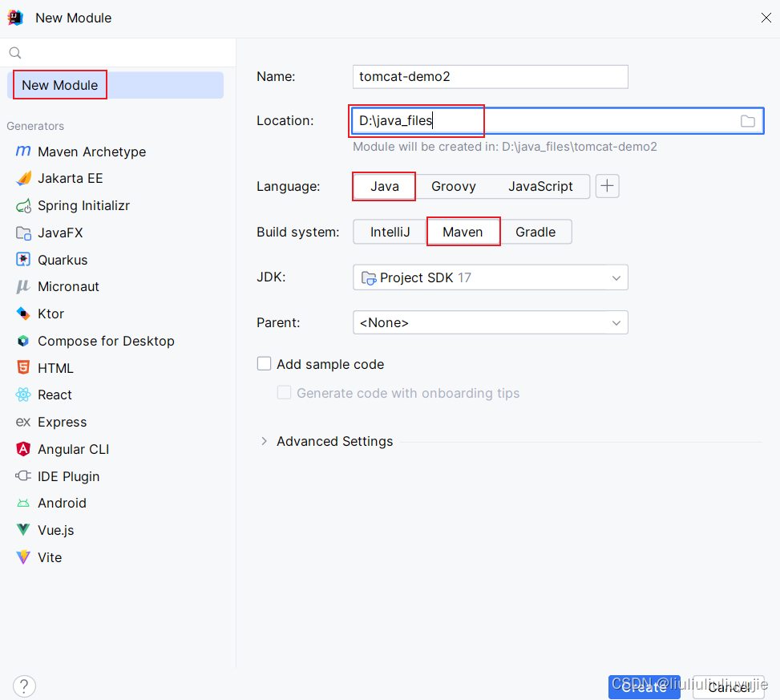Screen dimensions: 780x700
Task: Open the JDK Project SDK dropdown
Action: tap(490, 277)
